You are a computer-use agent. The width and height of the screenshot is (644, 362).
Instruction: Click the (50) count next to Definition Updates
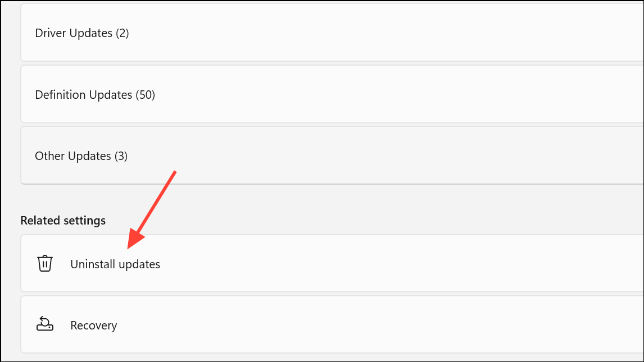point(146,95)
